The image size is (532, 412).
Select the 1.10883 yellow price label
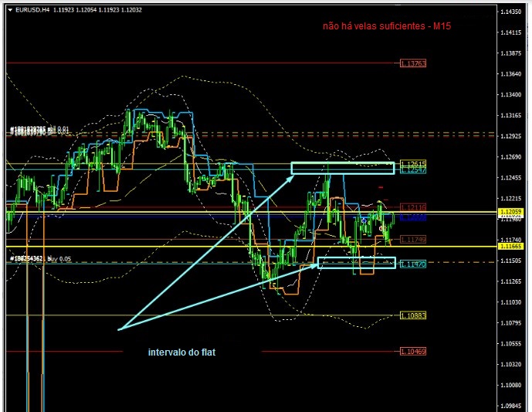point(413,315)
